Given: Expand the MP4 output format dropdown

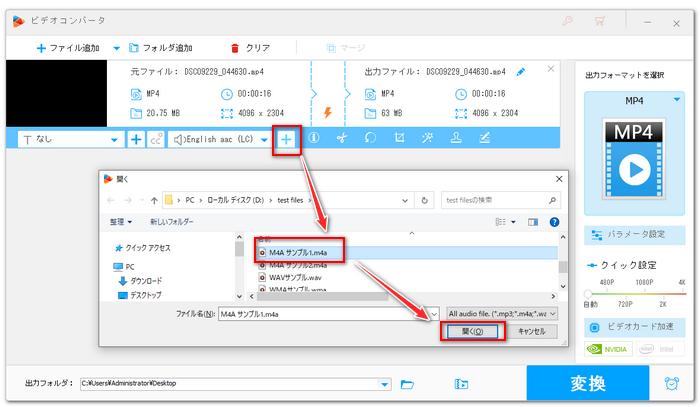Looking at the screenshot, I should pyautogui.click(x=677, y=100).
